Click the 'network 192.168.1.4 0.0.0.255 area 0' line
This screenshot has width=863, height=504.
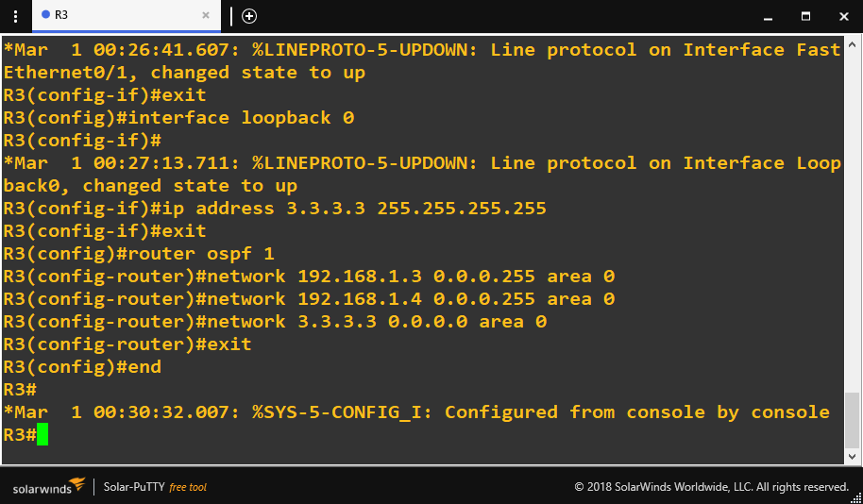(x=309, y=299)
